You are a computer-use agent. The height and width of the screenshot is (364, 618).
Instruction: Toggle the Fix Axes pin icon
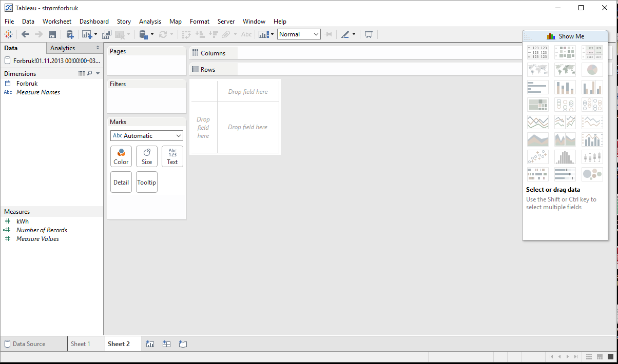329,34
